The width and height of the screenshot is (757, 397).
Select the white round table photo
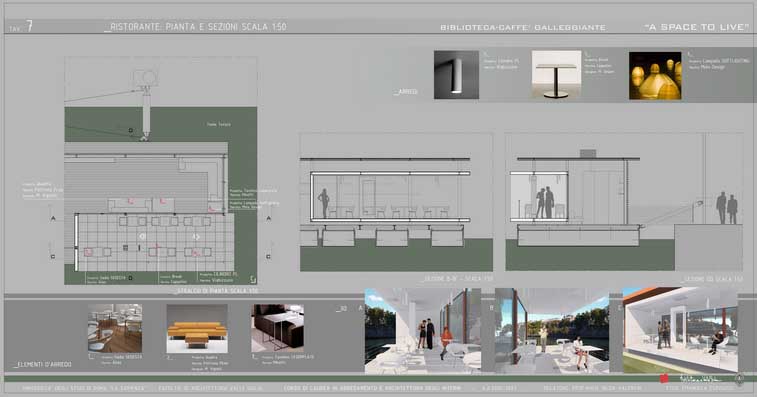[x=556, y=75]
